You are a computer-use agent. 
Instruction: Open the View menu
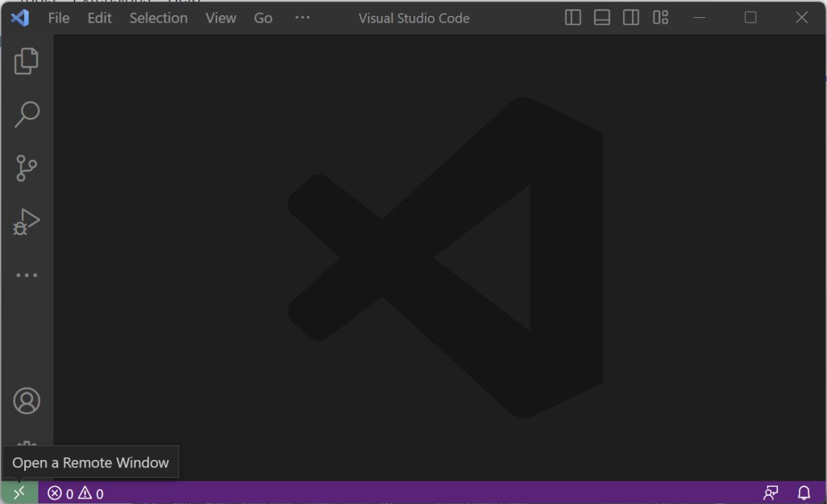point(221,18)
